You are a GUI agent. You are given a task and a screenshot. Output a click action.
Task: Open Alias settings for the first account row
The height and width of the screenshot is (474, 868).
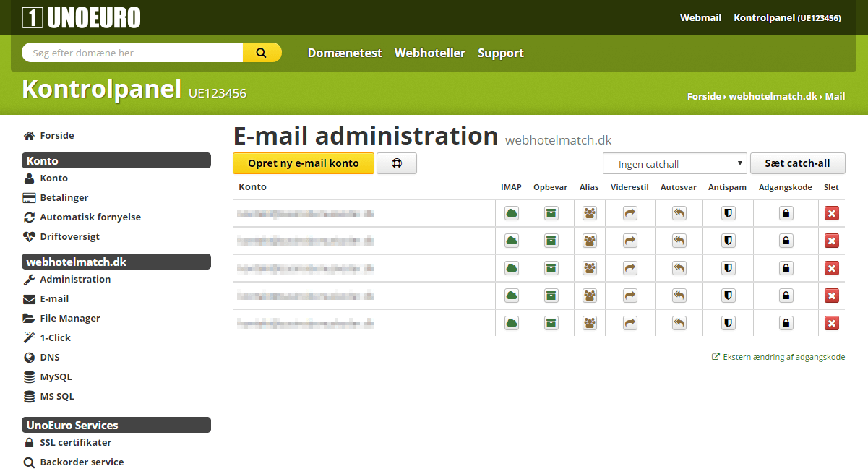[x=590, y=213]
